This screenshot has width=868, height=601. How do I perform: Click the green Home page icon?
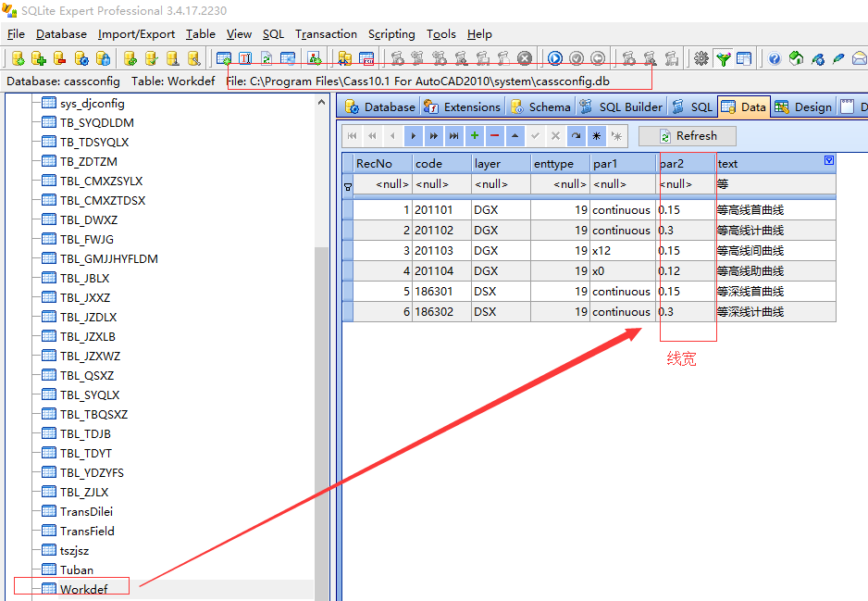click(x=796, y=58)
